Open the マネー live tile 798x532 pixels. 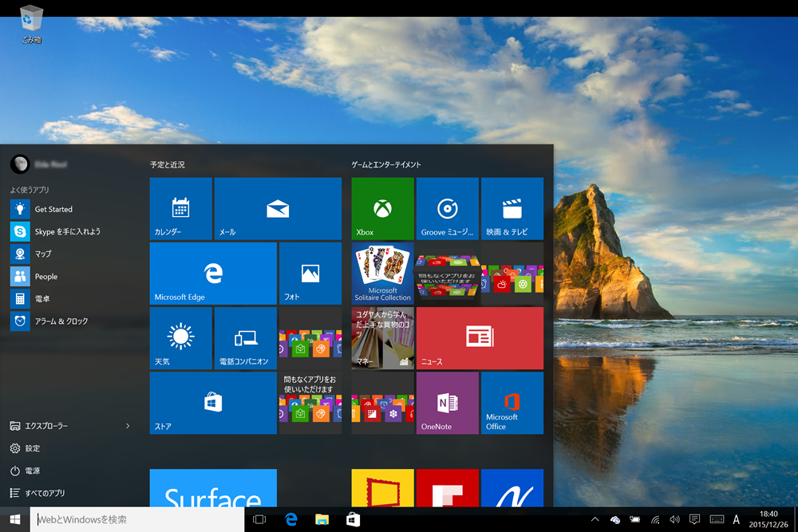click(x=383, y=338)
